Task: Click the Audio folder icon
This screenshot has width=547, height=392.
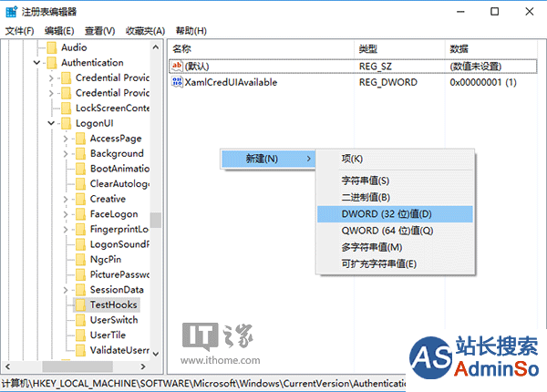Action: pyautogui.click(x=52, y=47)
